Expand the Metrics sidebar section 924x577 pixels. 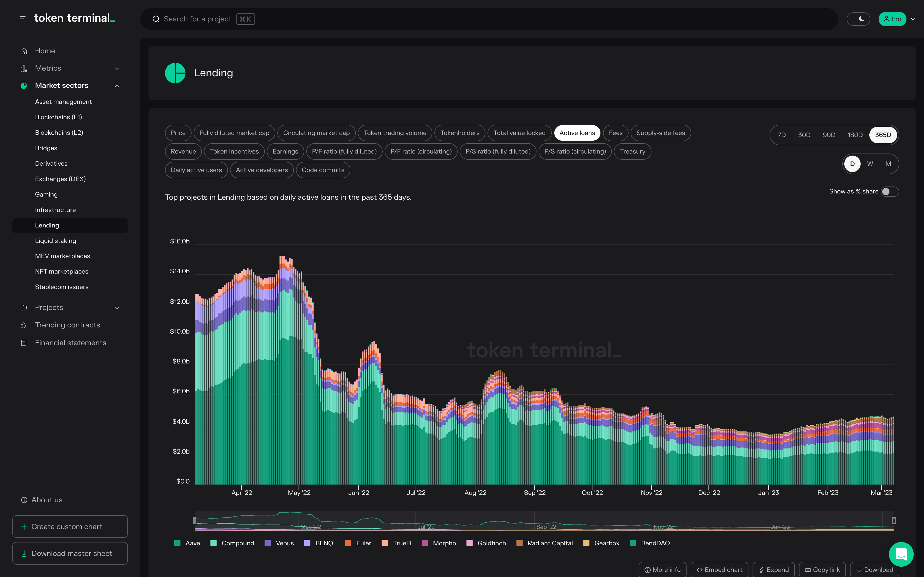(117, 68)
